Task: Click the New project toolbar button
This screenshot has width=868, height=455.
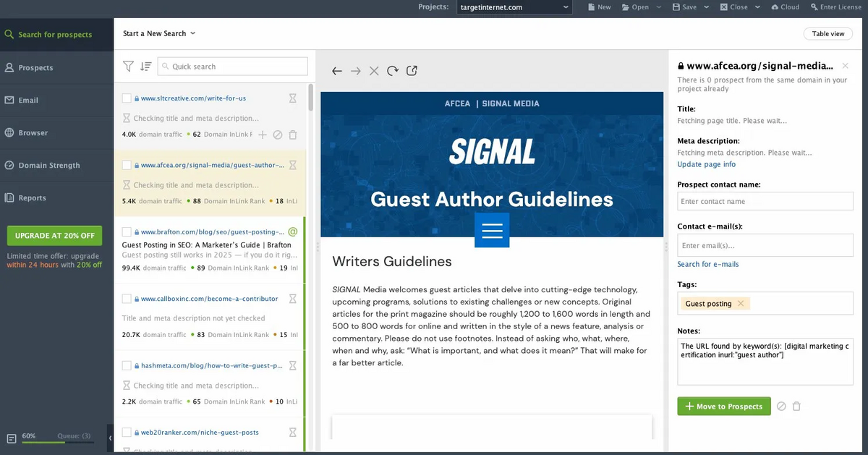Action: pos(600,7)
